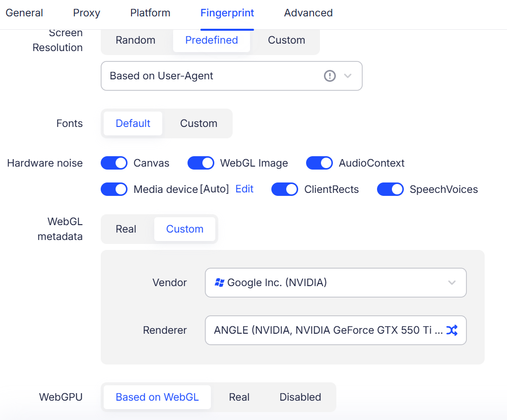Expand the Based on User-Agent dropdown
Viewport: 507px width, 420px height.
(231, 76)
